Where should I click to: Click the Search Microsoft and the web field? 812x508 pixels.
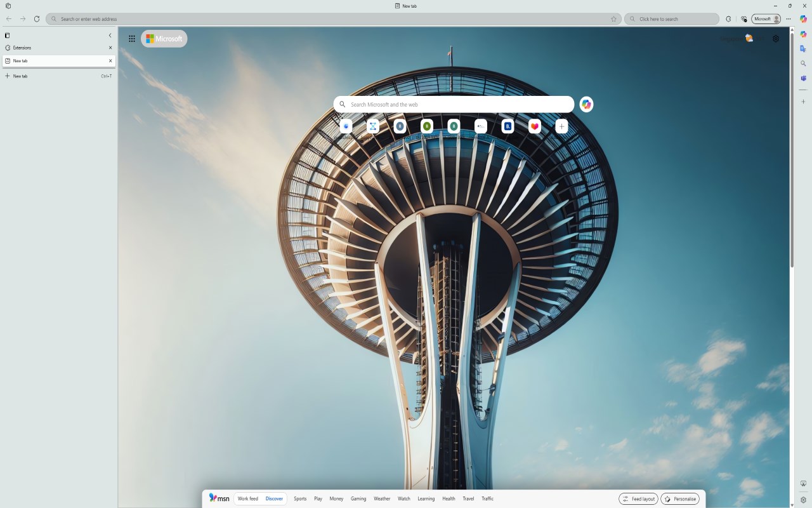point(454,104)
